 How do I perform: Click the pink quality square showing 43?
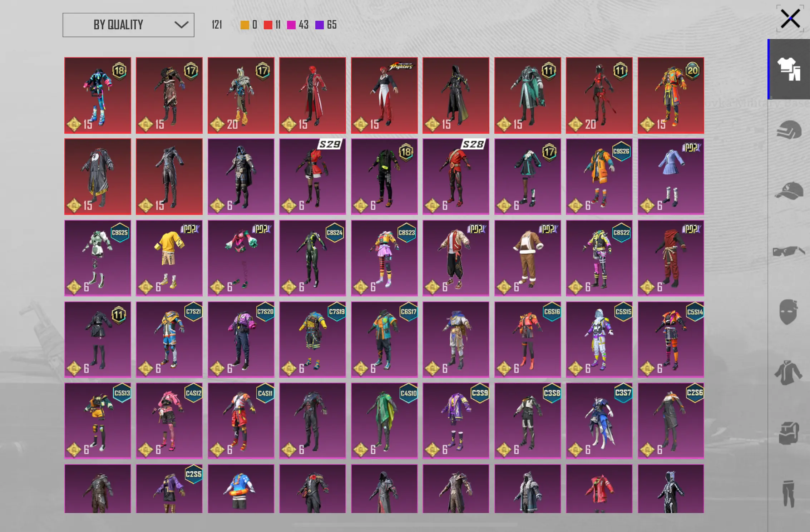click(291, 25)
